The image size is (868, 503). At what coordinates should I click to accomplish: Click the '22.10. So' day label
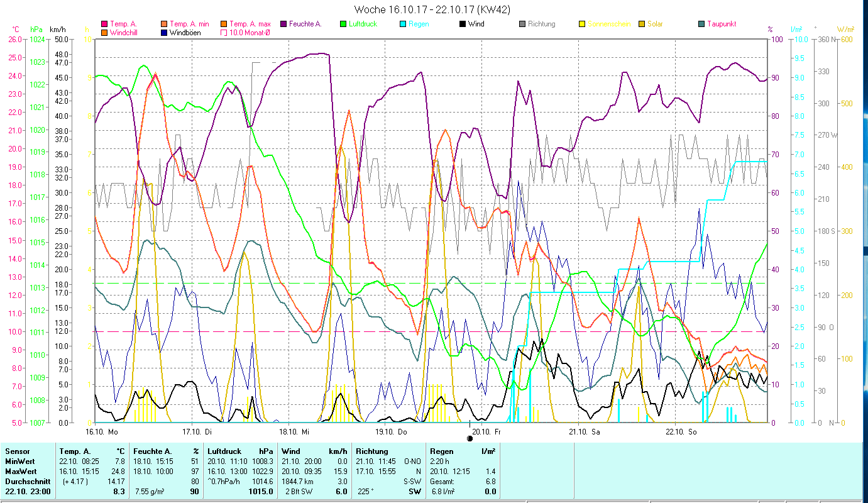tap(681, 431)
